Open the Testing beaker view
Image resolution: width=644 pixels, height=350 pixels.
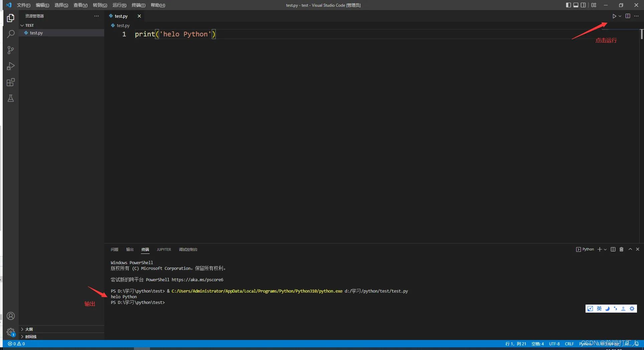(10, 98)
